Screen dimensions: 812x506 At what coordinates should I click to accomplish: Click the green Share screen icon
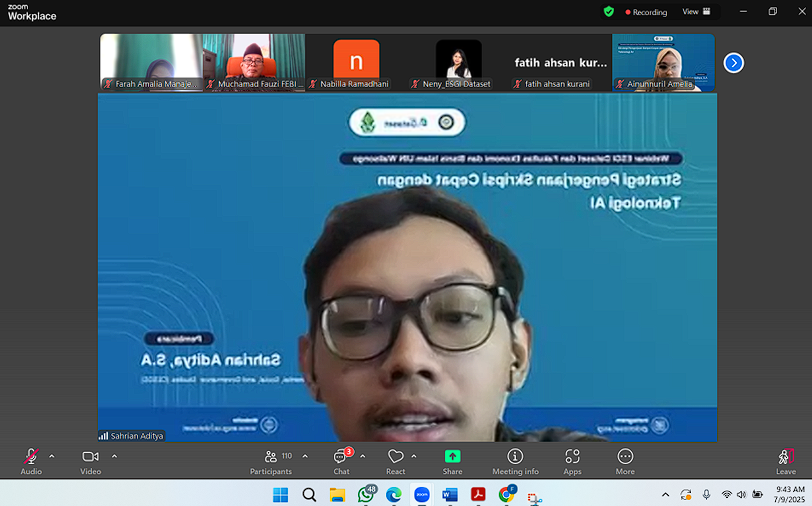[x=452, y=457]
